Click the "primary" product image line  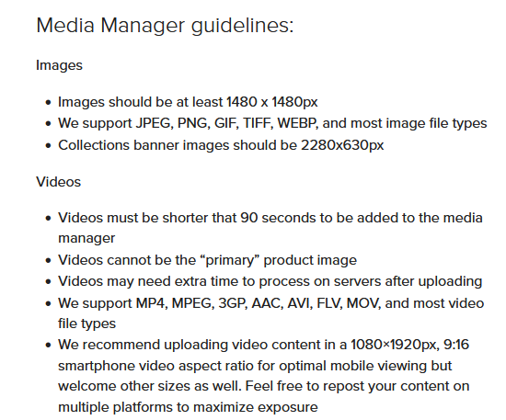pos(208,260)
